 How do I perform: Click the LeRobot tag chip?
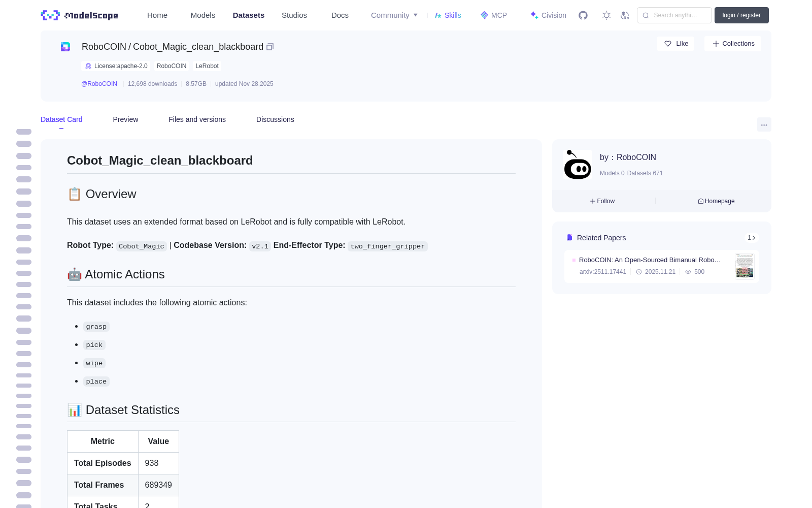pos(207,66)
